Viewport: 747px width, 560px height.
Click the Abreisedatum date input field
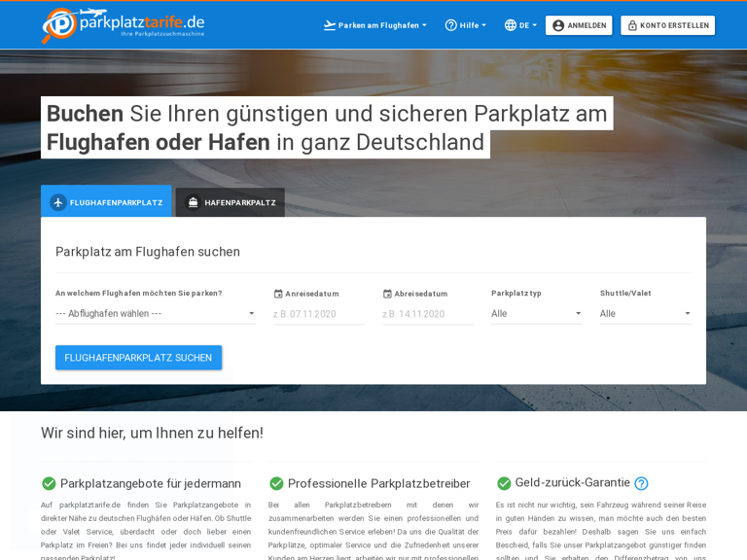(427, 314)
